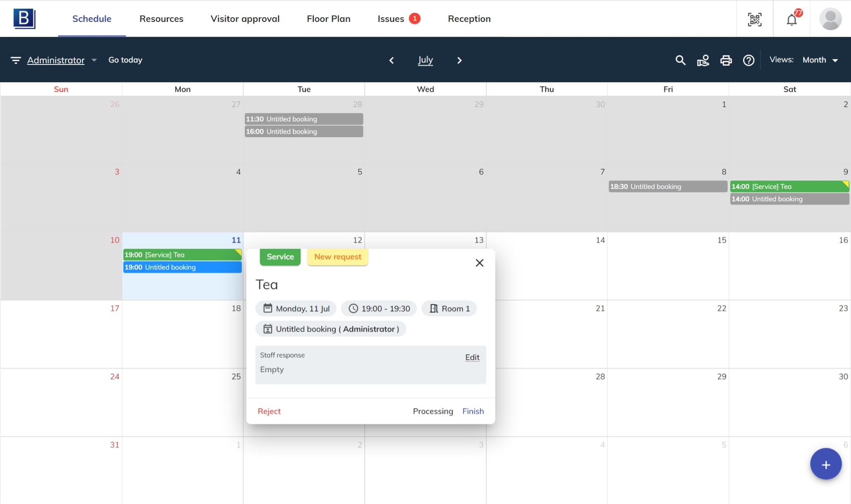
Task: Click the print schedule icon
Action: coord(726,60)
